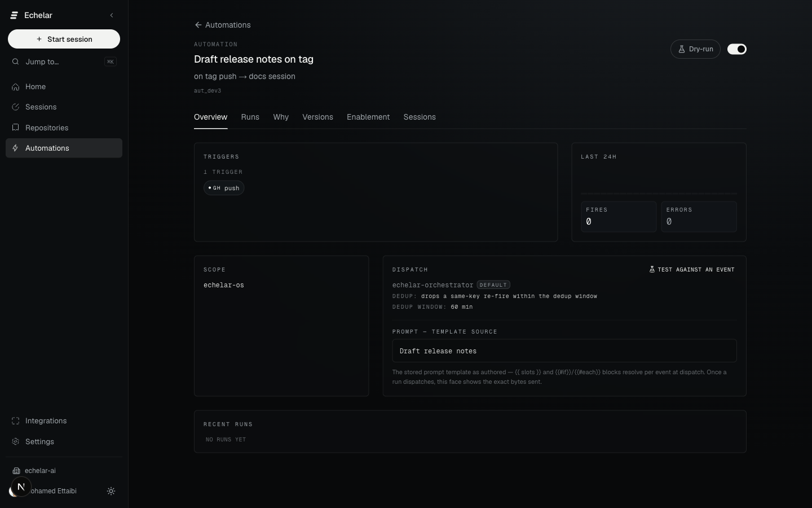Click the Dry-run button
The height and width of the screenshot is (508, 812).
[695, 49]
